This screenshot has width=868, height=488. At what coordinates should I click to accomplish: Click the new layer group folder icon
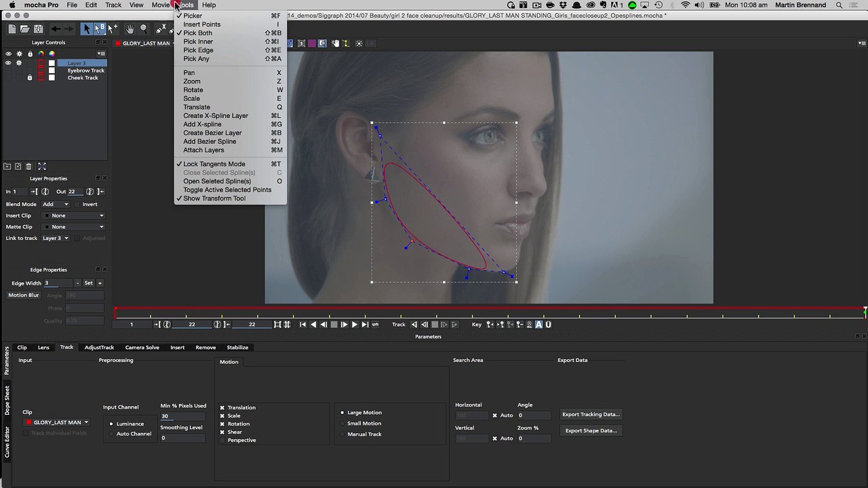click(x=7, y=166)
